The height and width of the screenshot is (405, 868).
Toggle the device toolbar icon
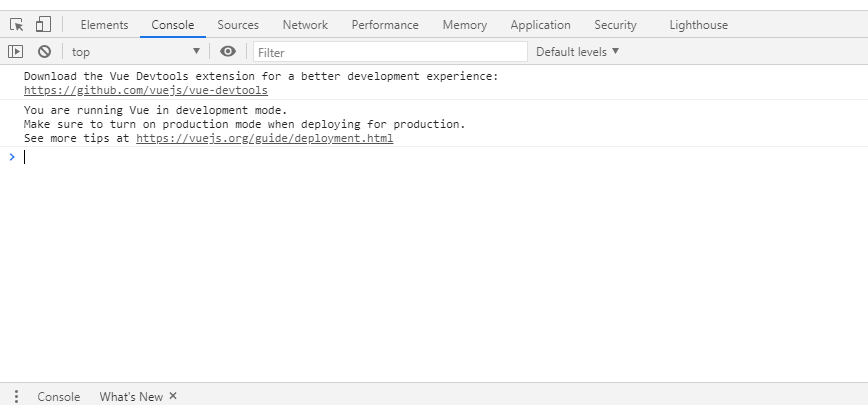click(43, 25)
